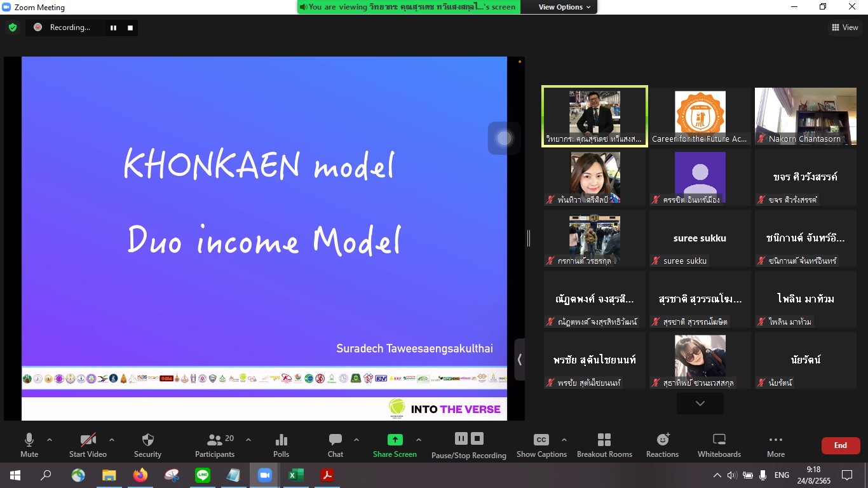Open the View layout menu

click(844, 27)
